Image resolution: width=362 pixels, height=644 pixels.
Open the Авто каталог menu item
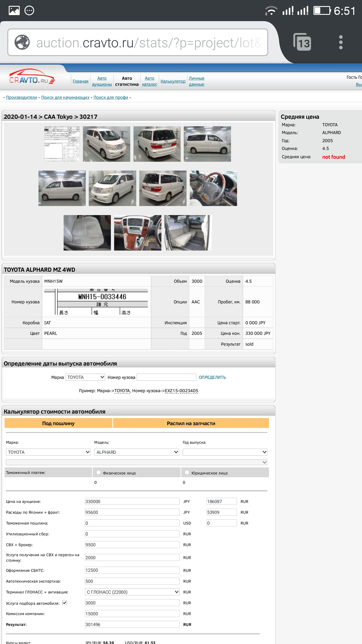click(150, 81)
